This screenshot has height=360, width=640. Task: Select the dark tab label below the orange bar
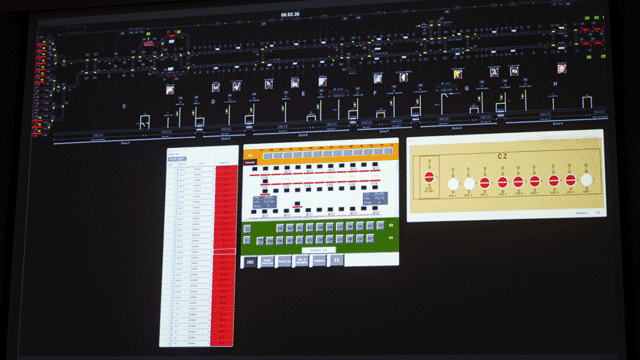(x=251, y=162)
